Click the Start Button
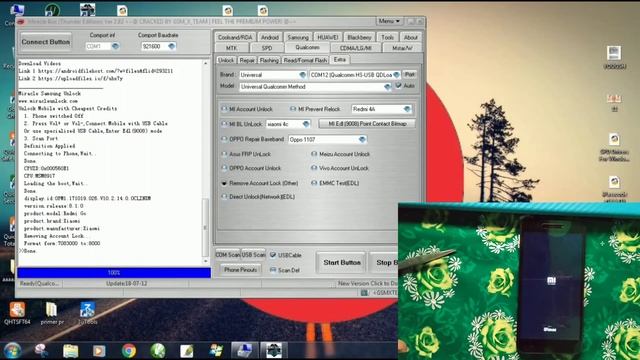640x360 pixels. coord(342,262)
